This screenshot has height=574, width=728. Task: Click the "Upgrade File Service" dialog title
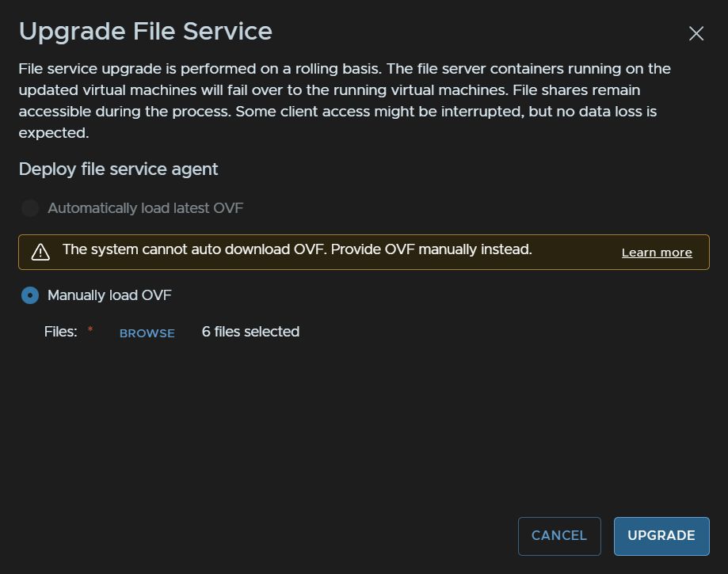(145, 31)
